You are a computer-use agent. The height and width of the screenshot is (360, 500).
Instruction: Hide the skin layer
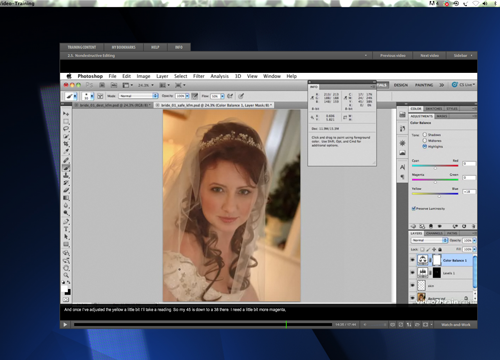tap(413, 285)
